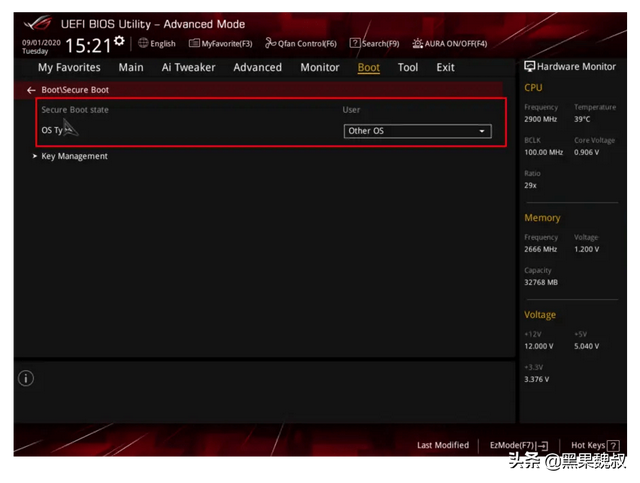The image size is (640, 483).
Task: Click the Hardware Monitor title
Action: pyautogui.click(x=576, y=67)
